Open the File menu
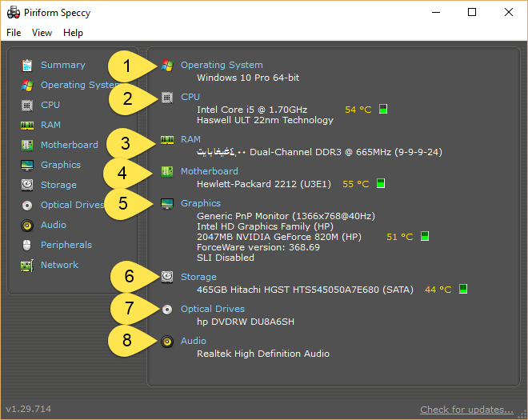This screenshot has width=528, height=420. [14, 33]
